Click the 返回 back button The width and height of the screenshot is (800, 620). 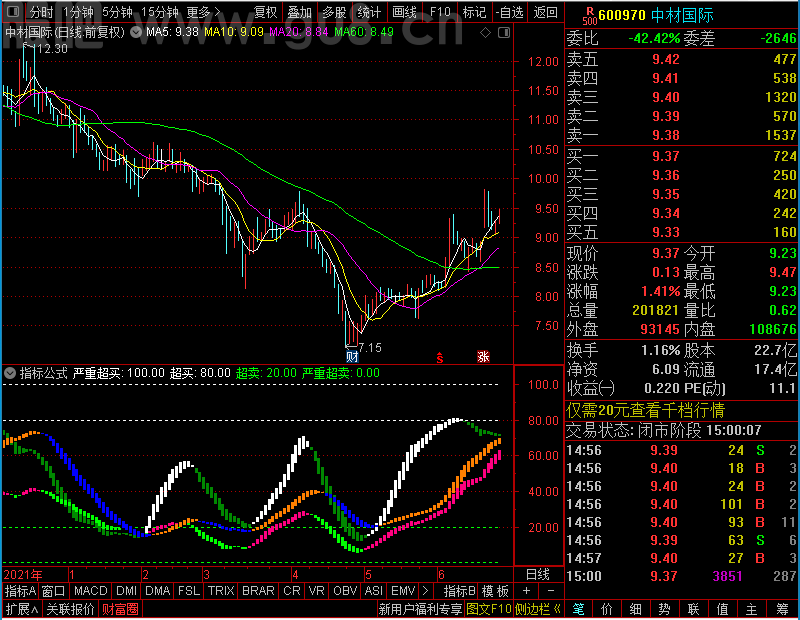pyautogui.click(x=545, y=12)
